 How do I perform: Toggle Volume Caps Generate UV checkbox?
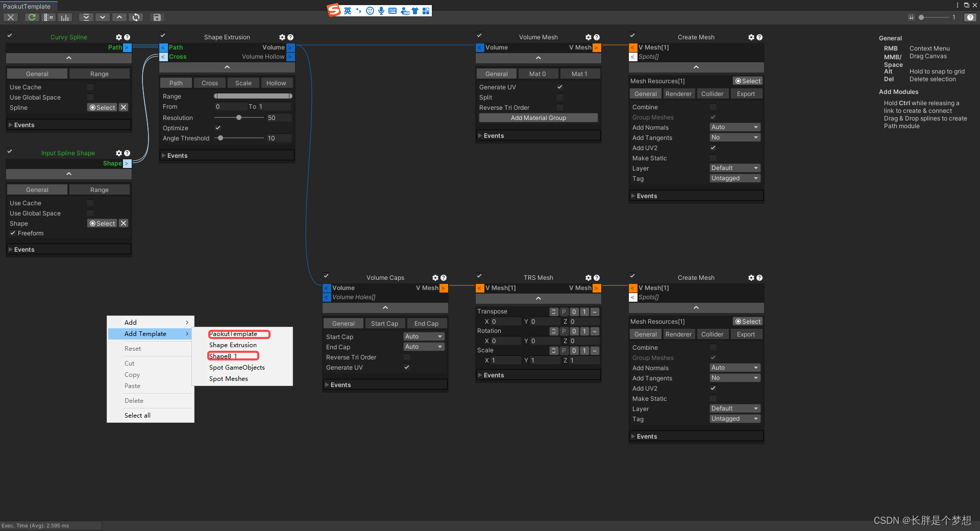tap(407, 368)
